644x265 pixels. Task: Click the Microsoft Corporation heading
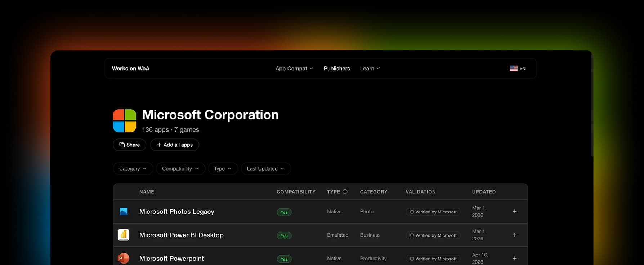coord(210,115)
